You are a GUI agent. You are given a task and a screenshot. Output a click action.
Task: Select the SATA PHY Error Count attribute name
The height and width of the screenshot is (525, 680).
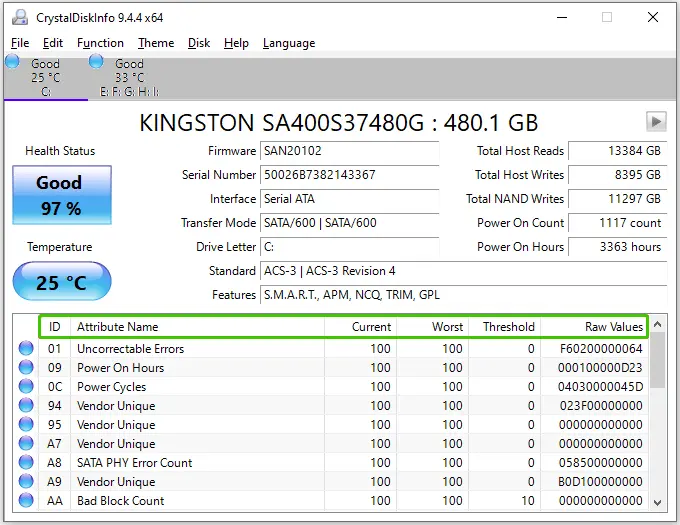134,463
